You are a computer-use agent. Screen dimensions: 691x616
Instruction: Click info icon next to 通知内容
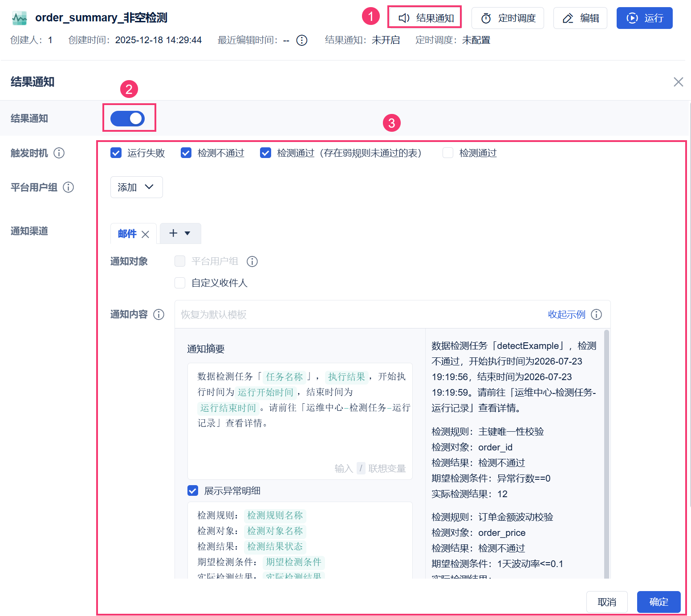coord(159,315)
